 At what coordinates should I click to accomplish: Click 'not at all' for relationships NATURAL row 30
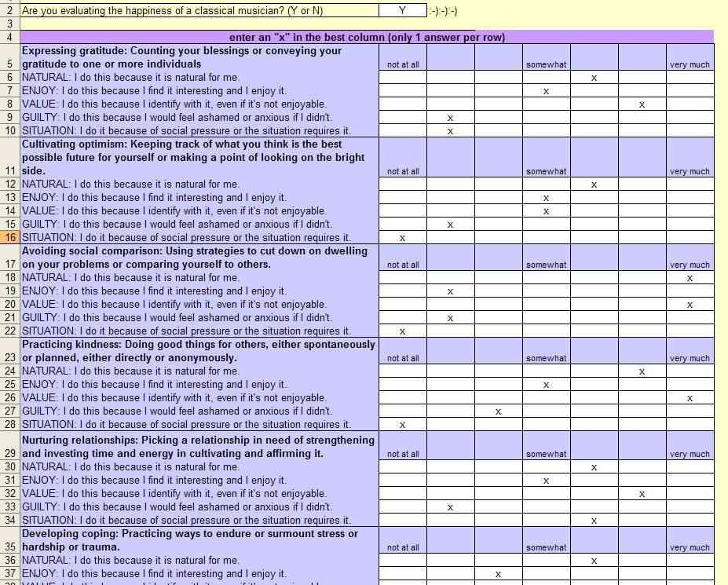coord(403,466)
